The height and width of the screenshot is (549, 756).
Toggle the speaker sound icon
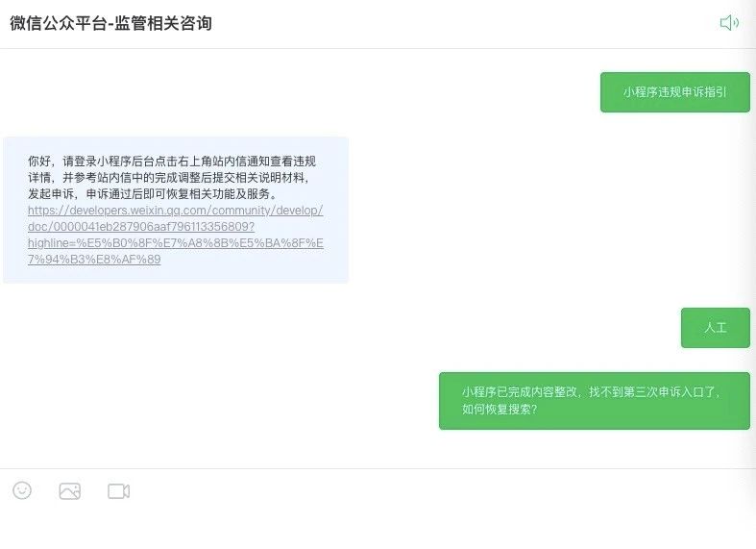click(729, 23)
